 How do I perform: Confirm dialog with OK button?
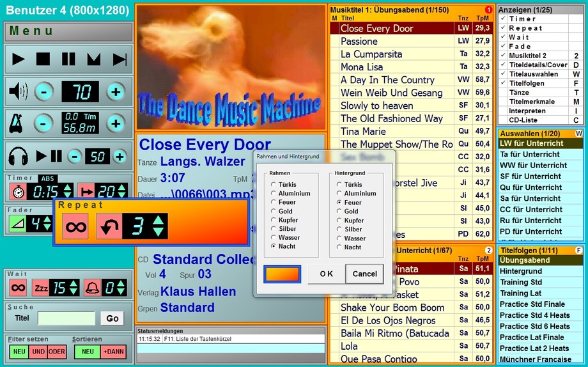[x=326, y=274]
